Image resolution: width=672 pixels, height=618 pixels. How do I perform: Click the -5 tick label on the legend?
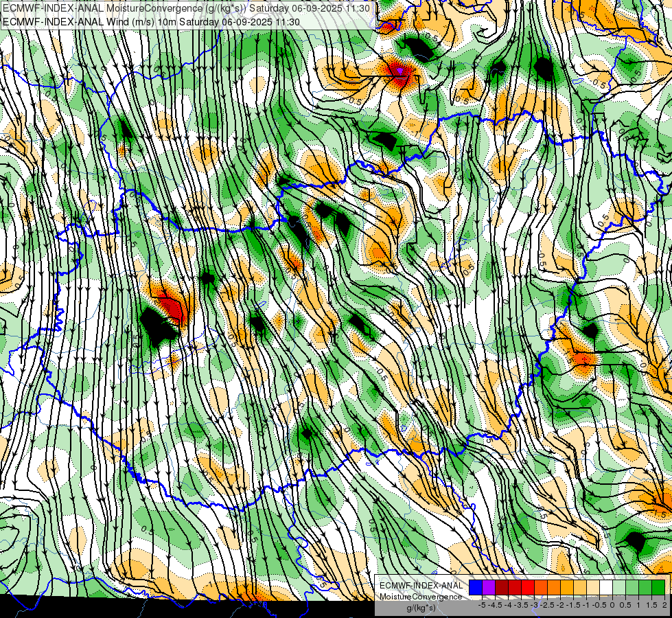[x=482, y=605]
